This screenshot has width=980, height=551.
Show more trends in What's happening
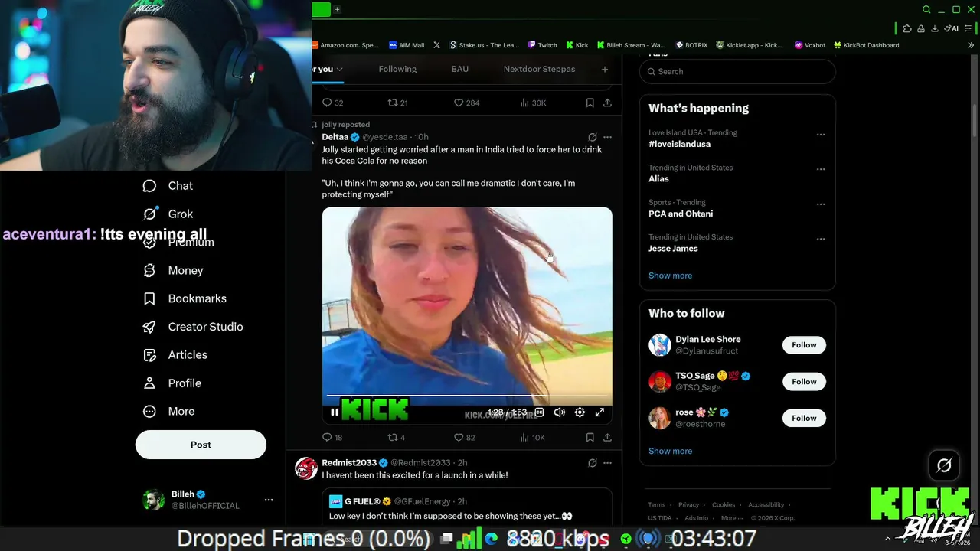(670, 275)
